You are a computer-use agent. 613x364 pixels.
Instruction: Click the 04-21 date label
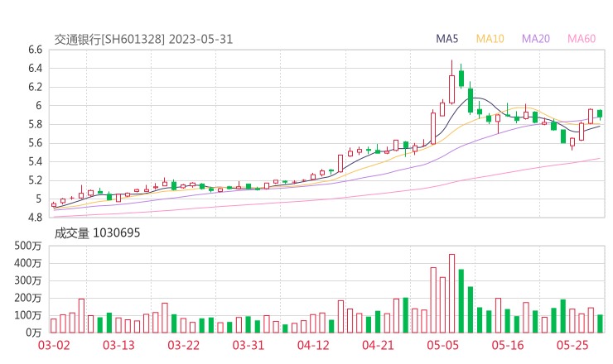click(x=378, y=345)
